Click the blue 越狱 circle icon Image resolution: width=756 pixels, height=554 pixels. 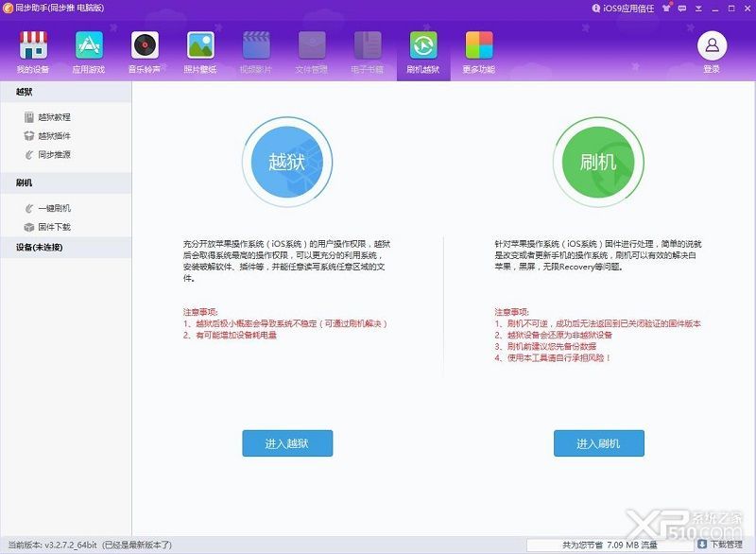tap(287, 162)
